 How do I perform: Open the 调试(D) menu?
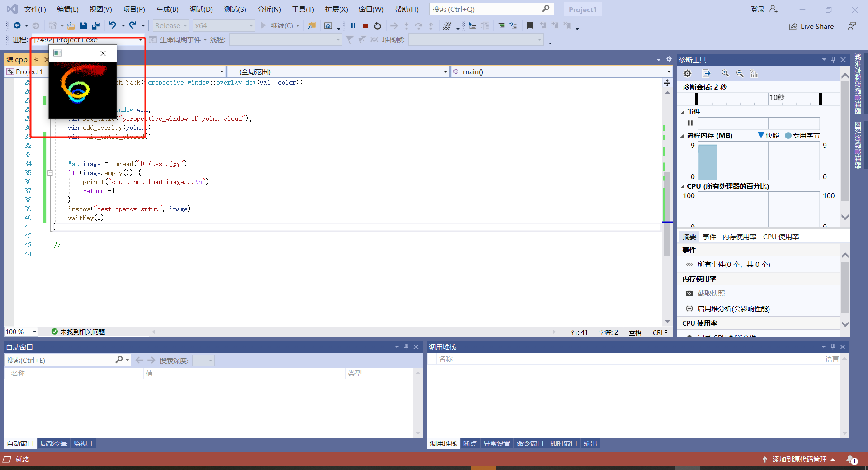(201, 9)
